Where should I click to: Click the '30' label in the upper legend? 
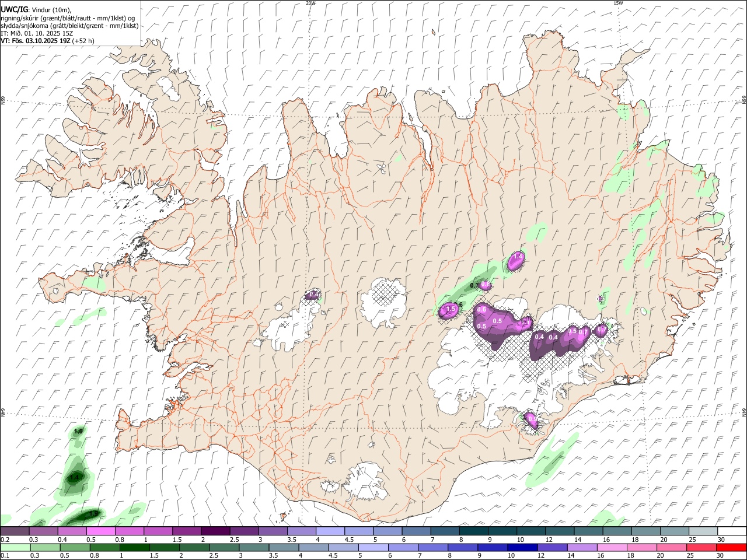721,540
